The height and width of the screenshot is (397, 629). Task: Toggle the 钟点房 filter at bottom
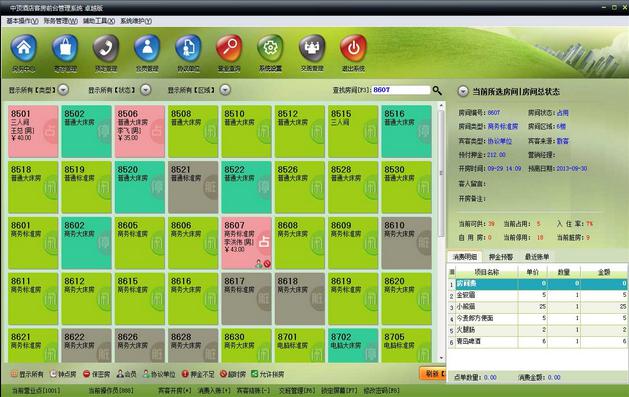(63, 374)
